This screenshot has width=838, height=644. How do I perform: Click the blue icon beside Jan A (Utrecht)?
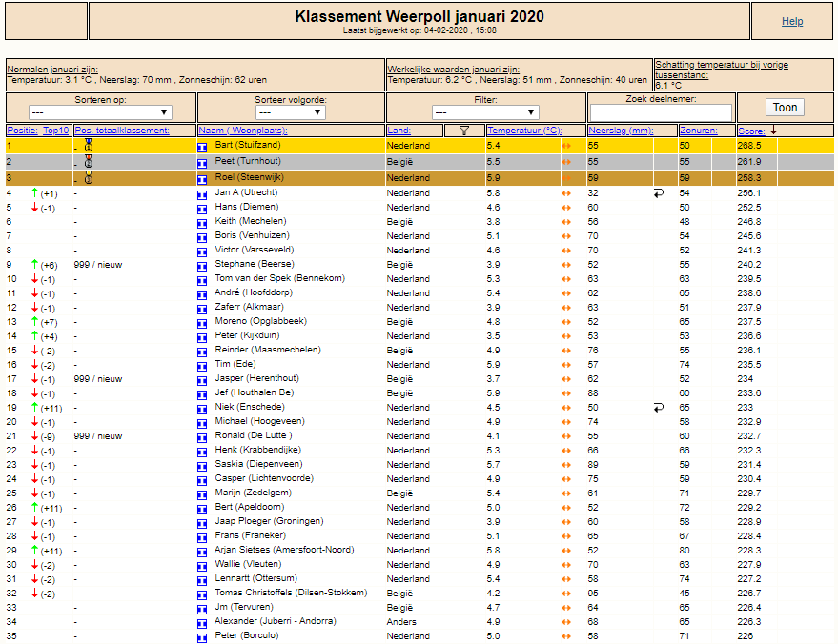coord(202,195)
